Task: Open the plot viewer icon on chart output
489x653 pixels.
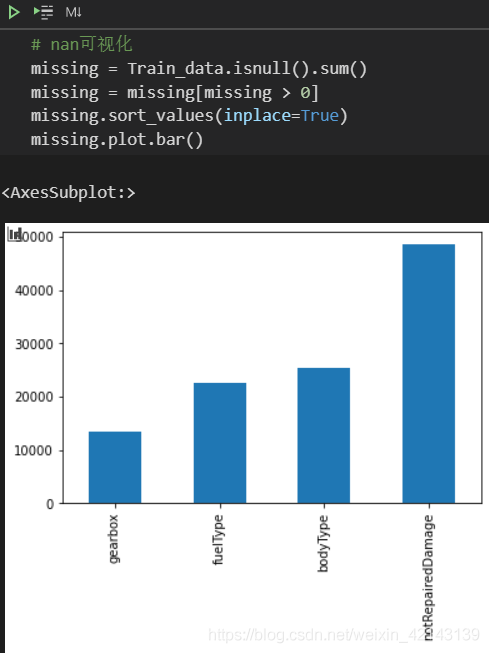Action: 15,234
